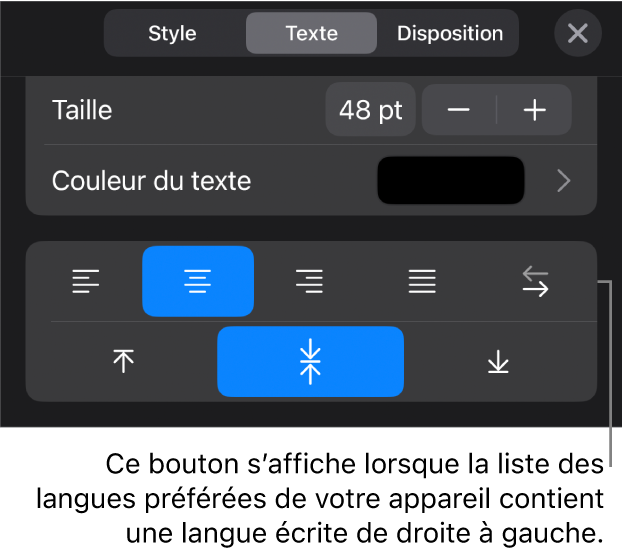The image size is (622, 559).
Task: Expand Couleur du texte chevron
Action: pyautogui.click(x=563, y=181)
